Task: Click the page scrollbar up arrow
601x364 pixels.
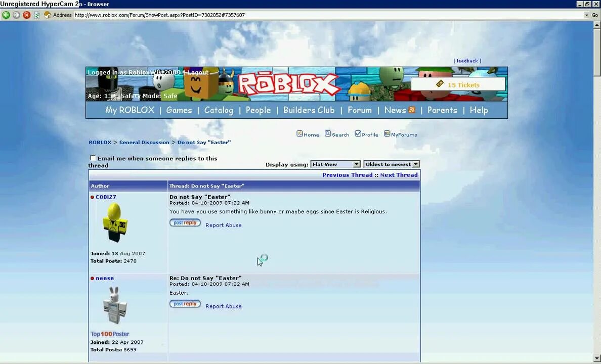Action: tap(597, 25)
